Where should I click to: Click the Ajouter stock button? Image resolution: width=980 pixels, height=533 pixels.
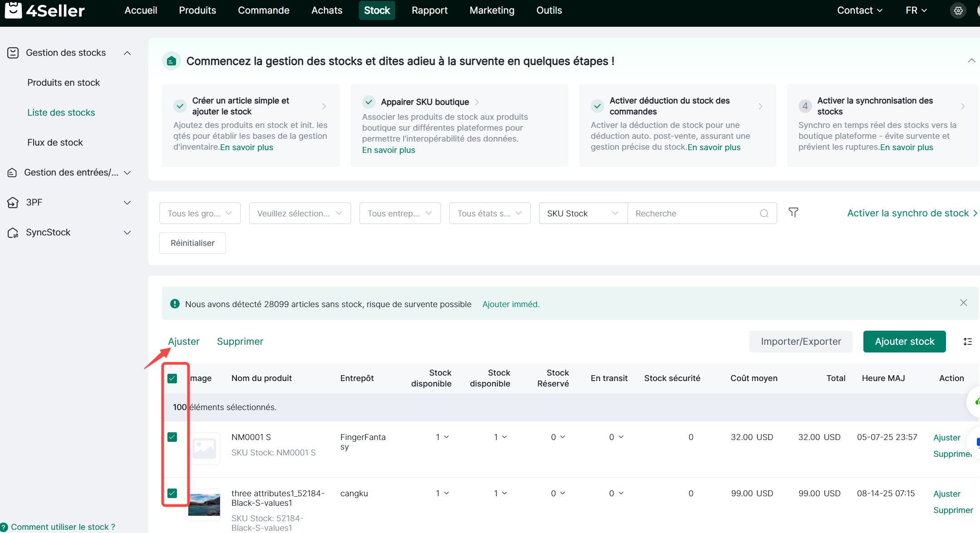point(904,342)
